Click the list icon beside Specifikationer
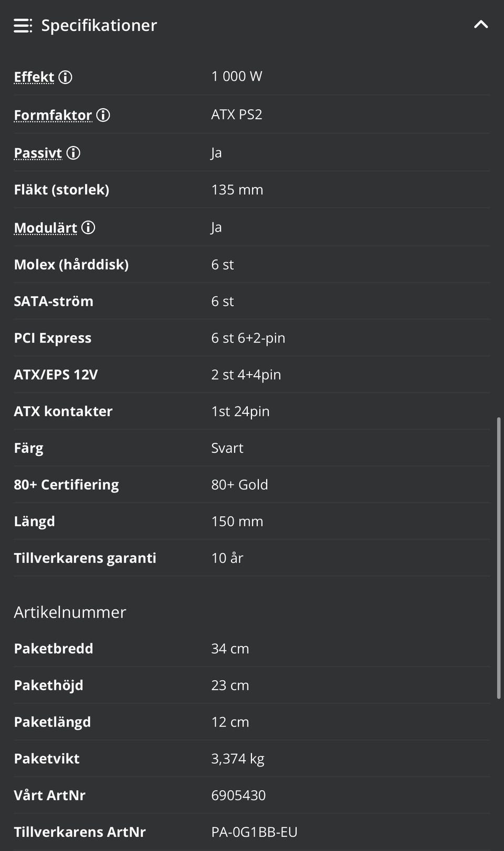Viewport: 504px width, 851px height. click(x=23, y=25)
